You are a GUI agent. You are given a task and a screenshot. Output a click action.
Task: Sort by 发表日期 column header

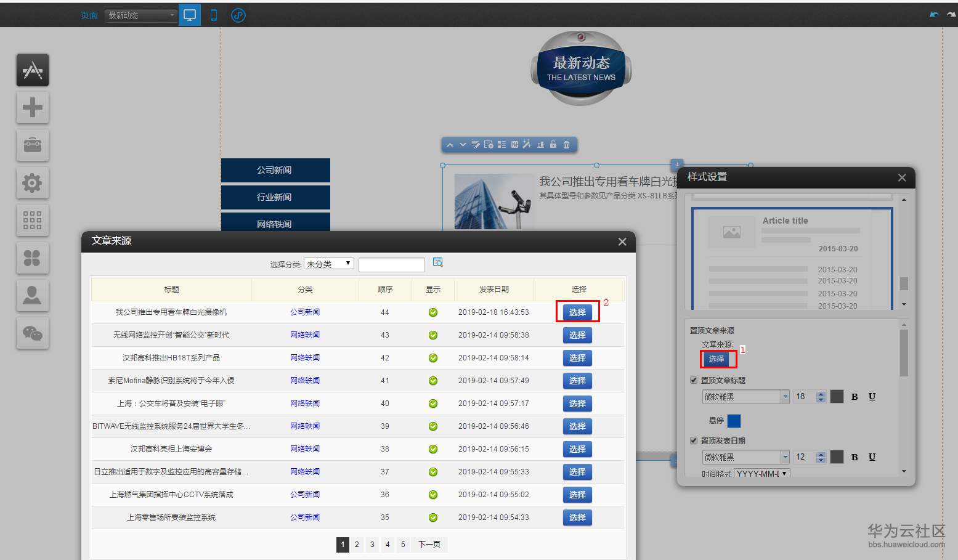tap(494, 290)
